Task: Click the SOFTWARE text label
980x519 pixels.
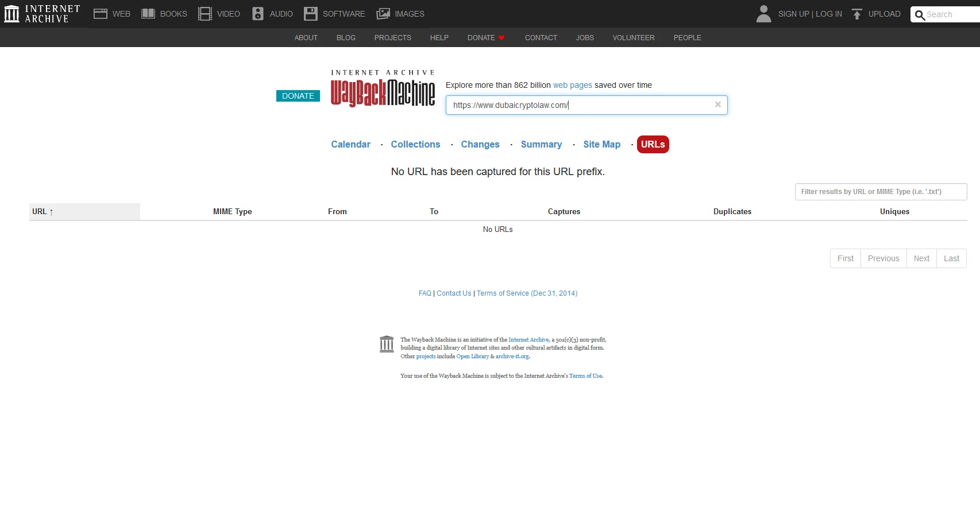Action: click(344, 14)
